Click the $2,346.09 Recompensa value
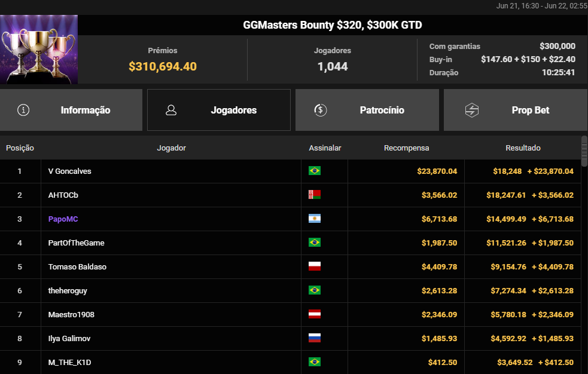The width and height of the screenshot is (588, 374). point(439,315)
